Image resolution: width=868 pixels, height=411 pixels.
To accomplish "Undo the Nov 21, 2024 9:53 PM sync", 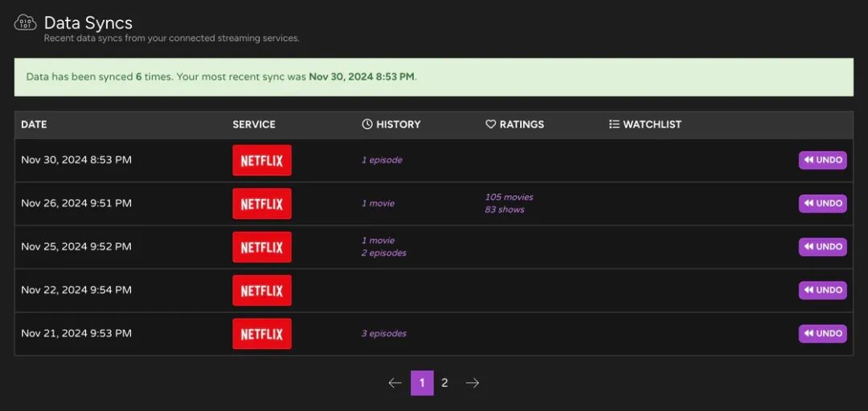I will click(822, 334).
